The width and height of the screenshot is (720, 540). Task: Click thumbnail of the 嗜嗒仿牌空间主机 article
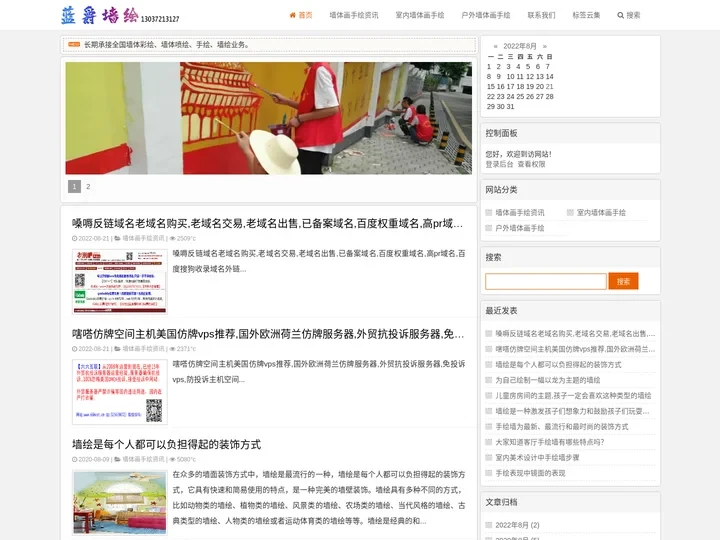pos(120,392)
